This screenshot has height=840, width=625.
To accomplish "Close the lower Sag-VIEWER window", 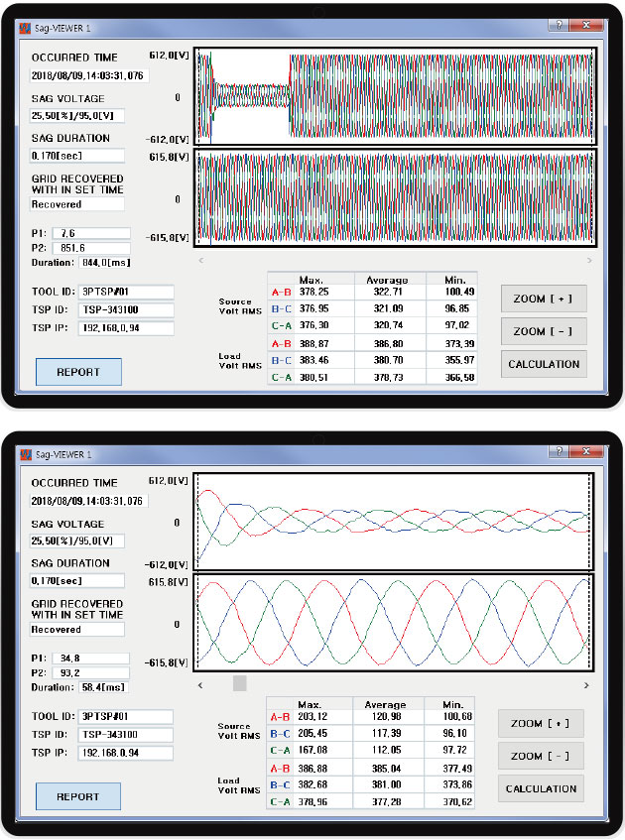I will point(587,452).
